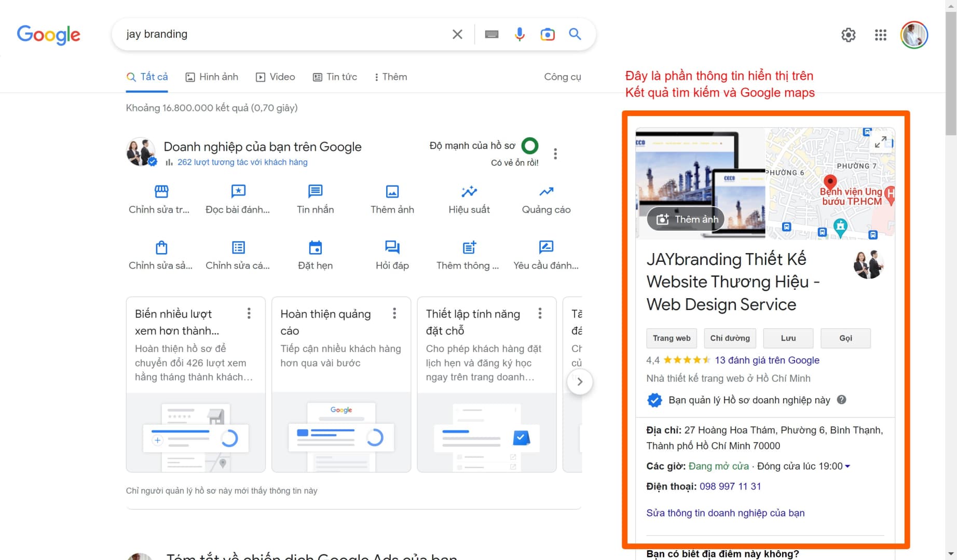Click phone number 098 997 11 31

click(730, 486)
